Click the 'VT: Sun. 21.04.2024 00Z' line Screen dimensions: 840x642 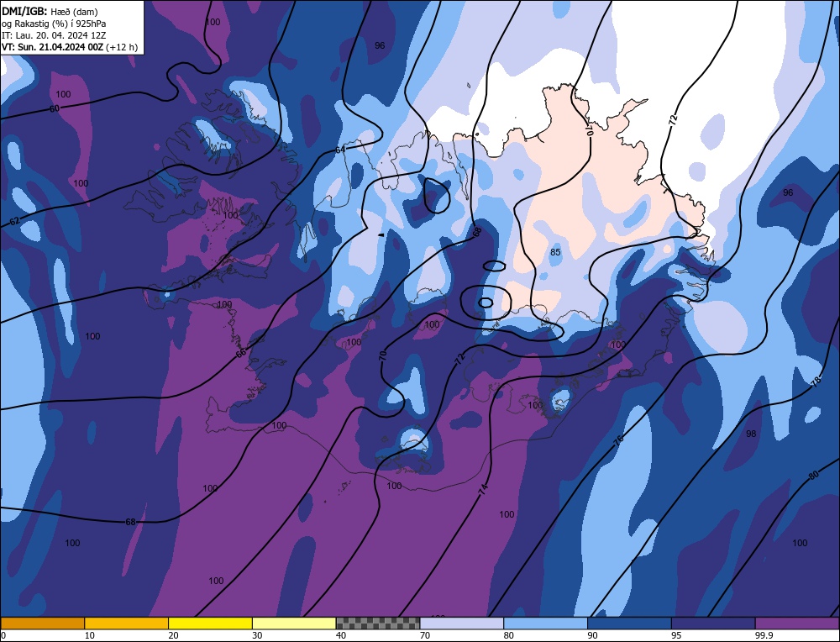pos(52,47)
